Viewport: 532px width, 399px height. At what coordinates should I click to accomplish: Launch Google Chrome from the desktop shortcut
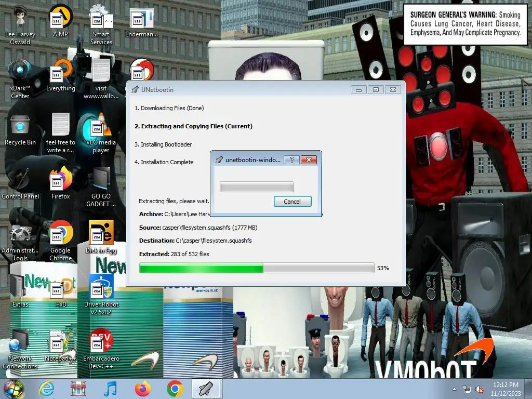tap(61, 242)
